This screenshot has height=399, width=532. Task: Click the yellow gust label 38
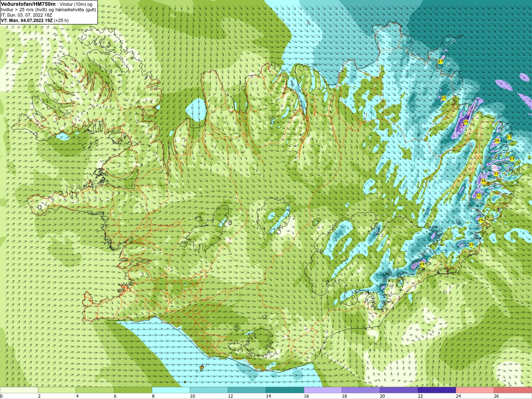click(483, 181)
